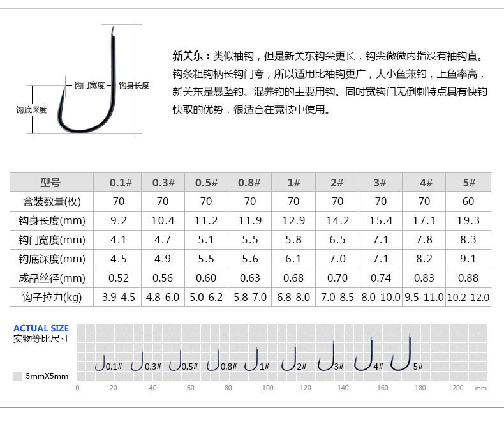Click the 5# column header
The image size is (504, 433).
(470, 183)
